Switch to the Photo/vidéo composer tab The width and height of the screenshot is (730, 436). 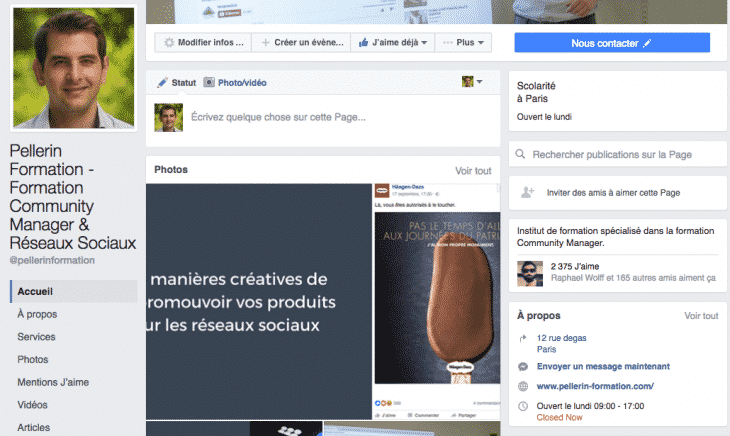coord(235,83)
